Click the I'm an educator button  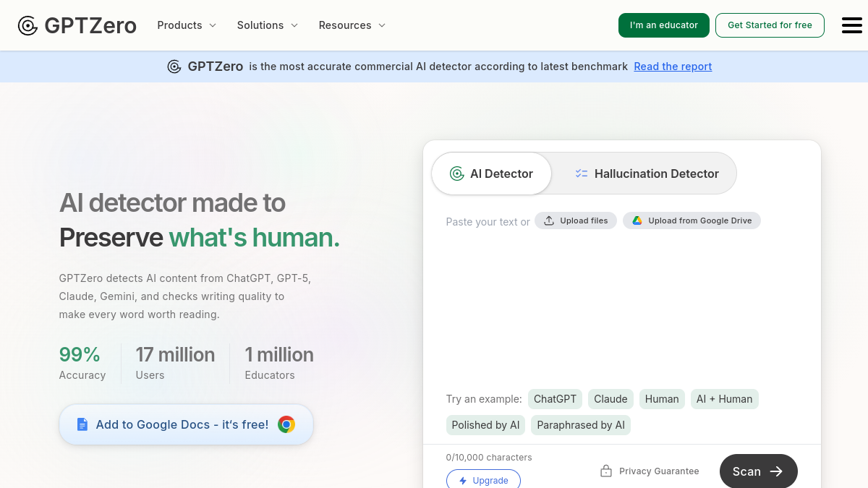coord(664,25)
